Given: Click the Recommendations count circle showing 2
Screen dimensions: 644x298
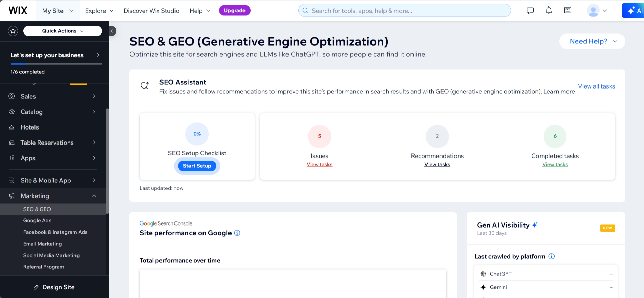Looking at the screenshot, I should click(x=437, y=136).
